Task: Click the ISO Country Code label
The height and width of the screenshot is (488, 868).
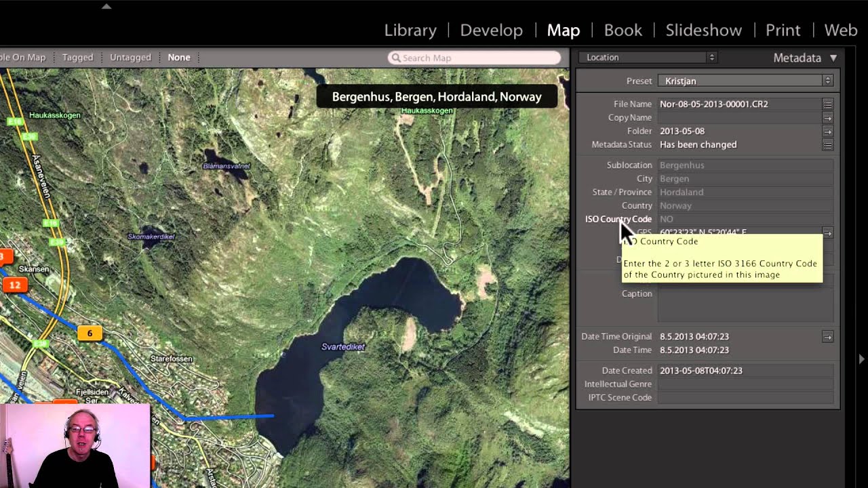Action: [618, 220]
